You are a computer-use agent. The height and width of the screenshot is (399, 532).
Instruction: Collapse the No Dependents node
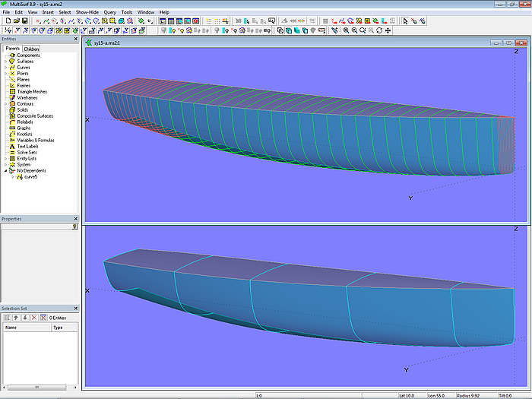[5, 171]
